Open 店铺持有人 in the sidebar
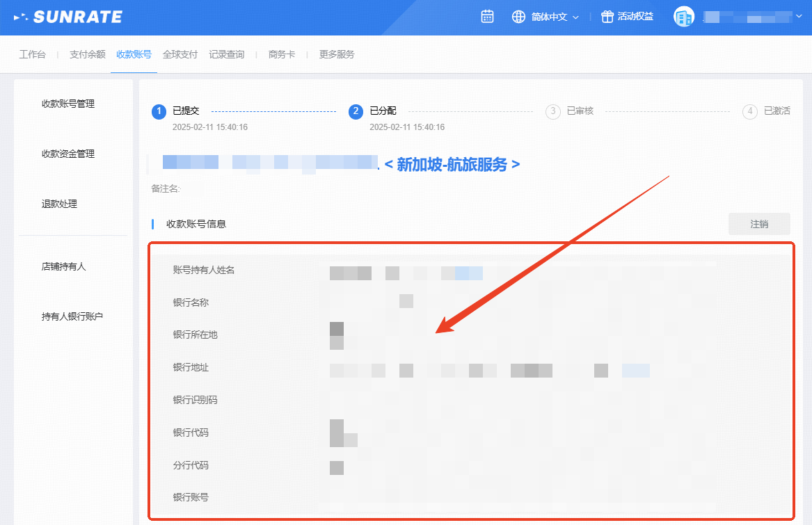Viewport: 812px width, 525px height. pyautogui.click(x=63, y=266)
